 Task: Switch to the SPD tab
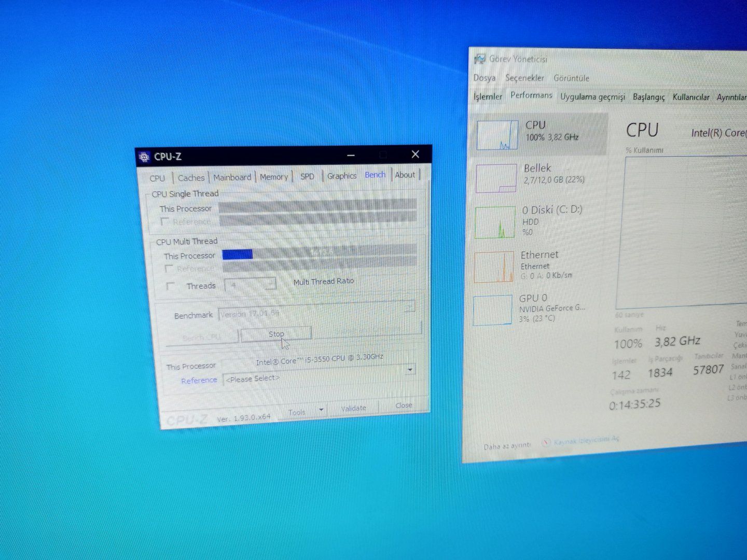(307, 176)
